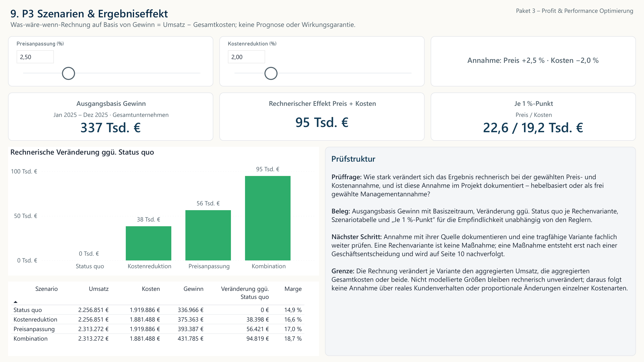This screenshot has width=644, height=362.
Task: Click the 'Paket 3 – Profit & Performance Optimierung' label
Action: (575, 11)
